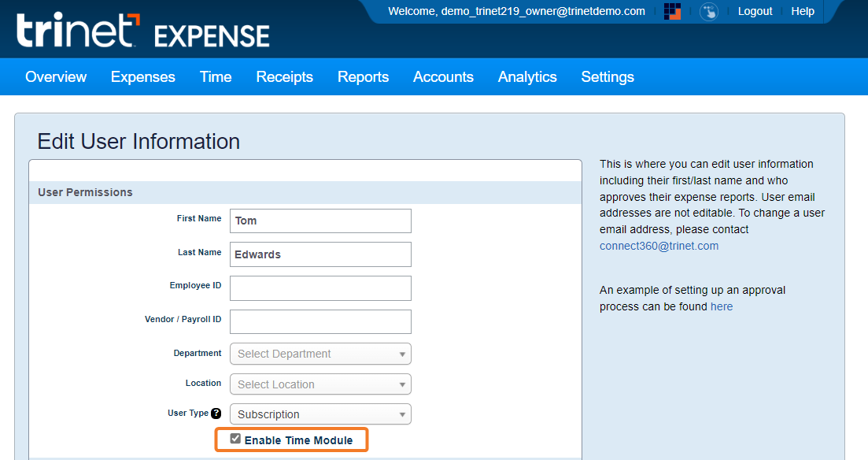Open the Expenses tab
Image resolution: width=868 pixels, height=460 pixels.
pos(142,77)
